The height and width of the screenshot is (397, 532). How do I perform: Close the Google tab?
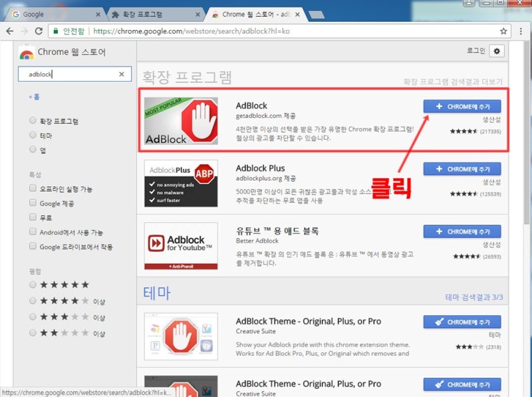[x=98, y=15]
